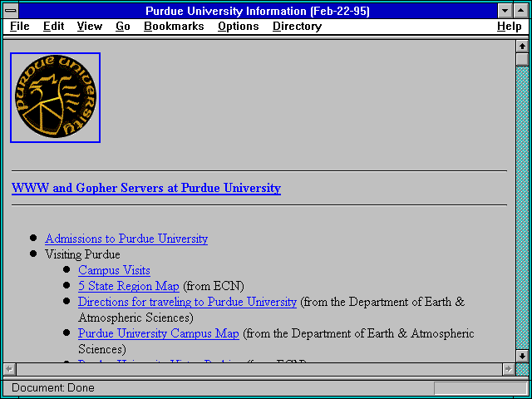Open the Bookmarks menu
This screenshot has height=399, width=532.
[x=174, y=26]
